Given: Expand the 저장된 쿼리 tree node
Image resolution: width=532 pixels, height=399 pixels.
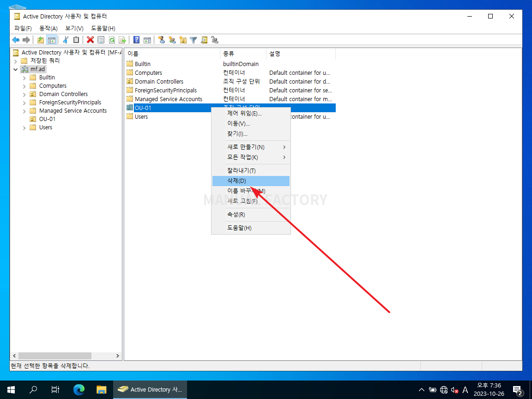Looking at the screenshot, I should click(x=16, y=61).
